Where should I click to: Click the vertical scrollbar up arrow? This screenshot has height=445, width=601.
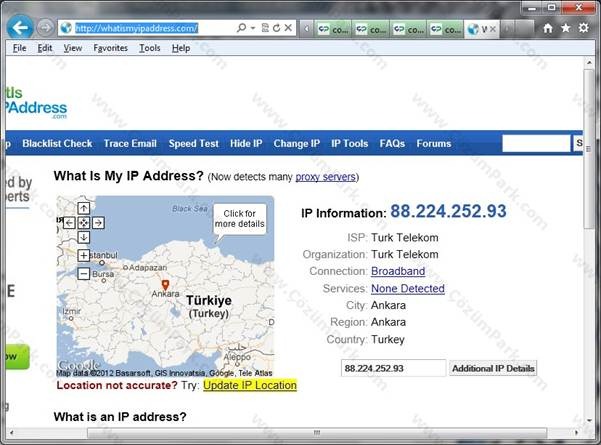click(x=589, y=62)
